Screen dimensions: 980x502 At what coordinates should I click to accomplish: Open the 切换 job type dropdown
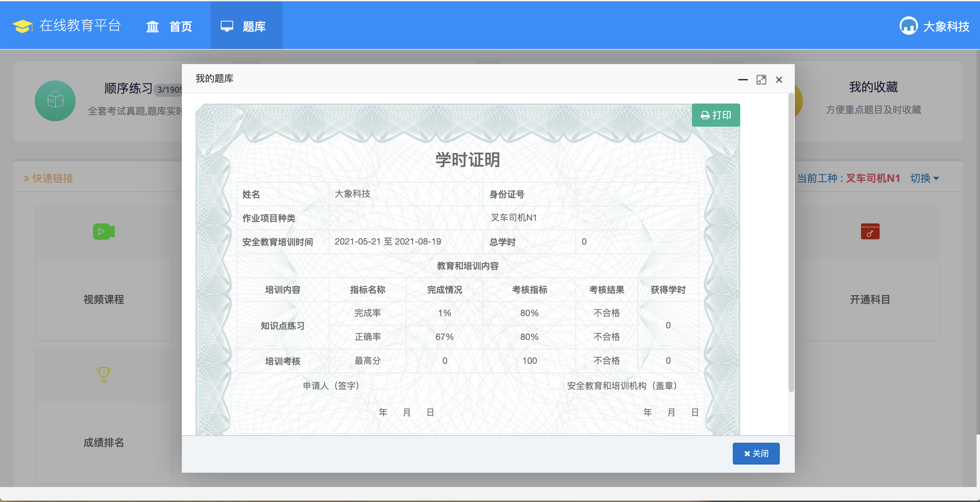pos(924,178)
